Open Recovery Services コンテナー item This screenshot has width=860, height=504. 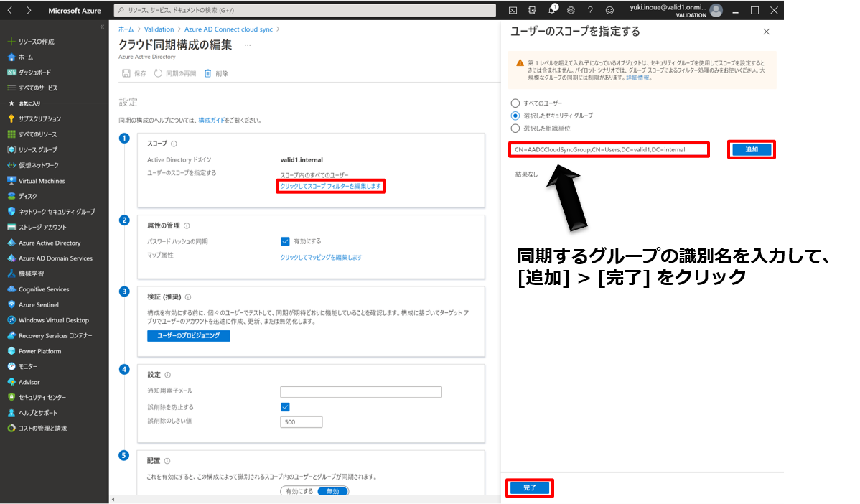coord(55,335)
